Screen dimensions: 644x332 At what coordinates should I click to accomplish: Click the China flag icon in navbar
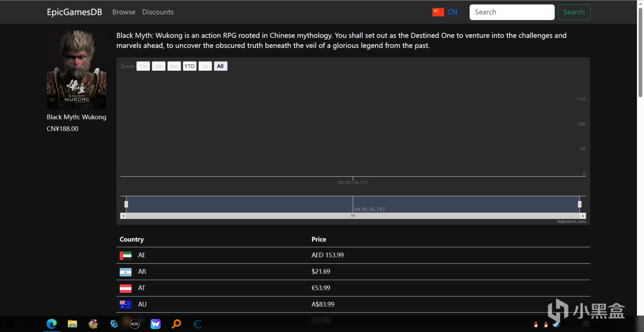[x=438, y=12]
